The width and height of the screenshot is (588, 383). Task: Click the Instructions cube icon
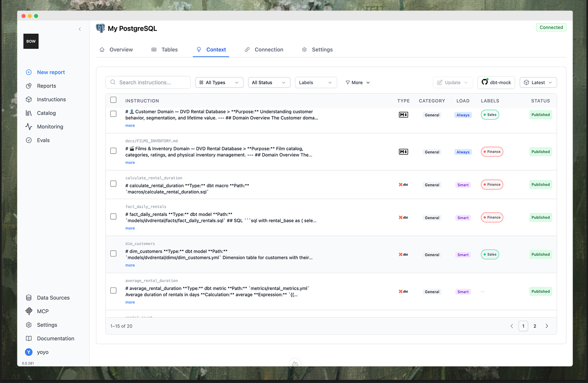29,99
